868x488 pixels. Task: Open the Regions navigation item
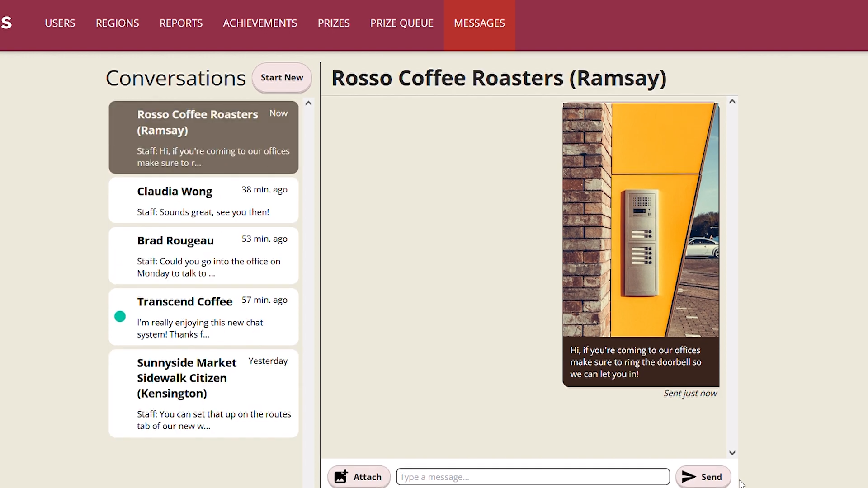[x=117, y=23]
